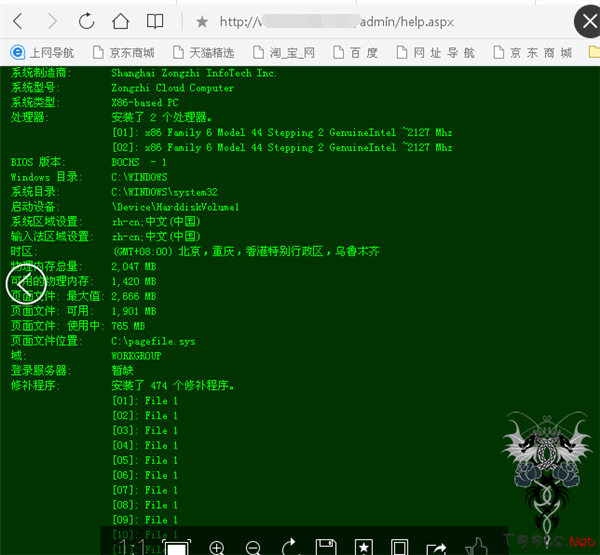Open the 上网导航 bookmark
The width and height of the screenshot is (600, 555).
click(x=42, y=53)
